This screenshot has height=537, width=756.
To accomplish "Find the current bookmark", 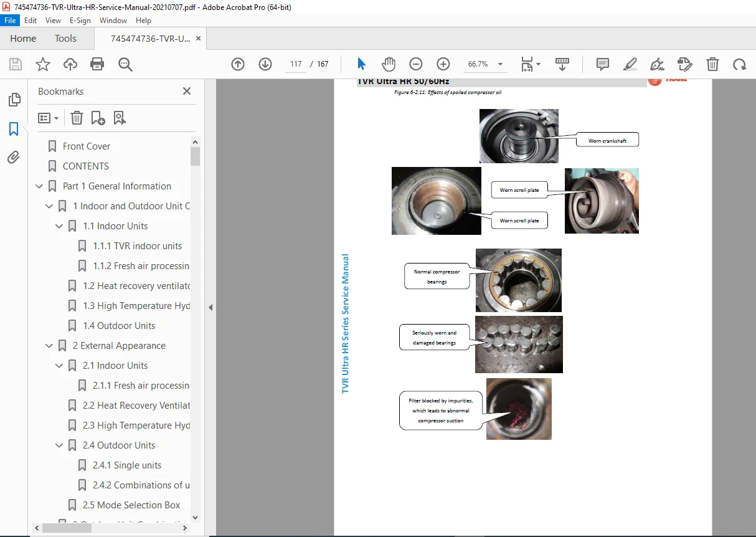I will [120, 118].
